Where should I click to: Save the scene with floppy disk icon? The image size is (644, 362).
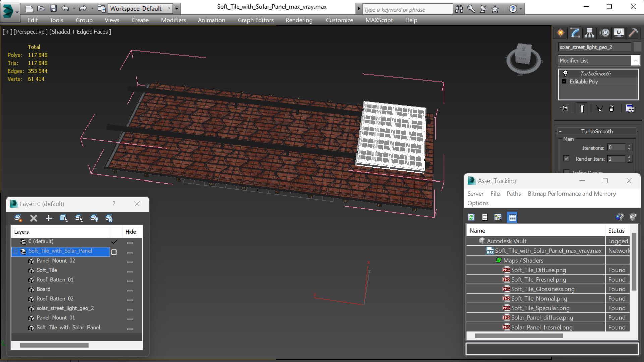pyautogui.click(x=53, y=8)
